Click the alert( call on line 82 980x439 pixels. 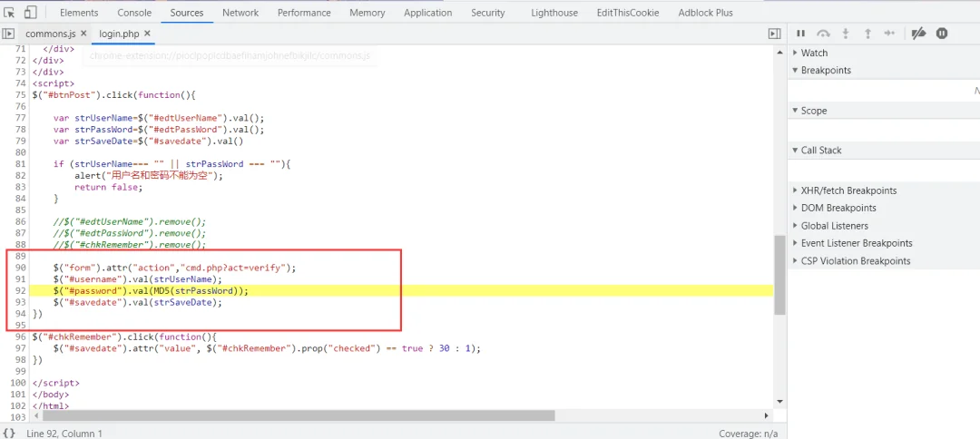(91, 175)
